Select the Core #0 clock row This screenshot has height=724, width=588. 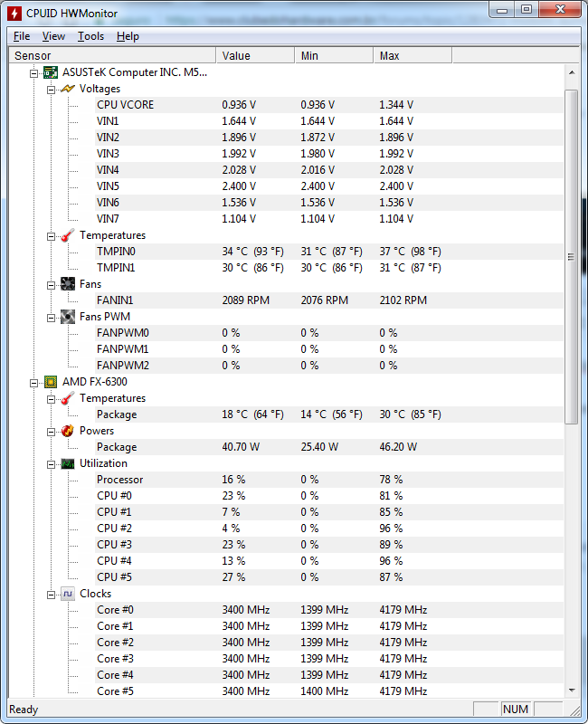[x=328, y=610]
